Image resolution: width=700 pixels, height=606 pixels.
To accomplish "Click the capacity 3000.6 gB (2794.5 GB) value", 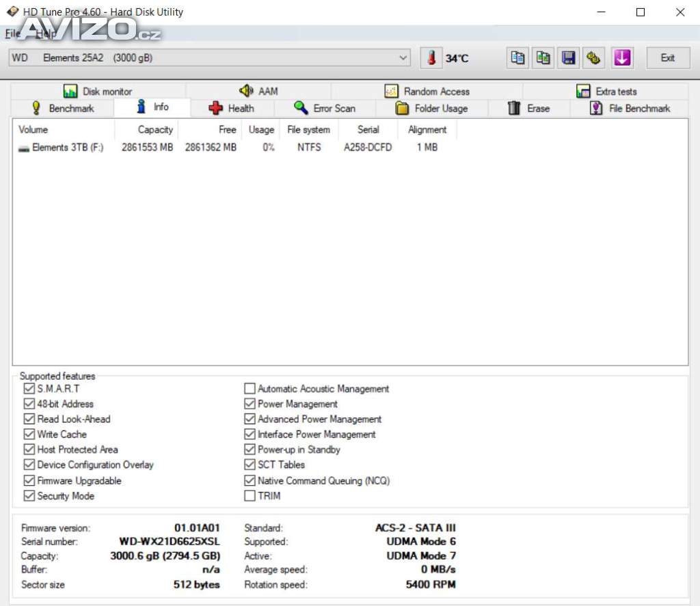I will pyautogui.click(x=165, y=556).
